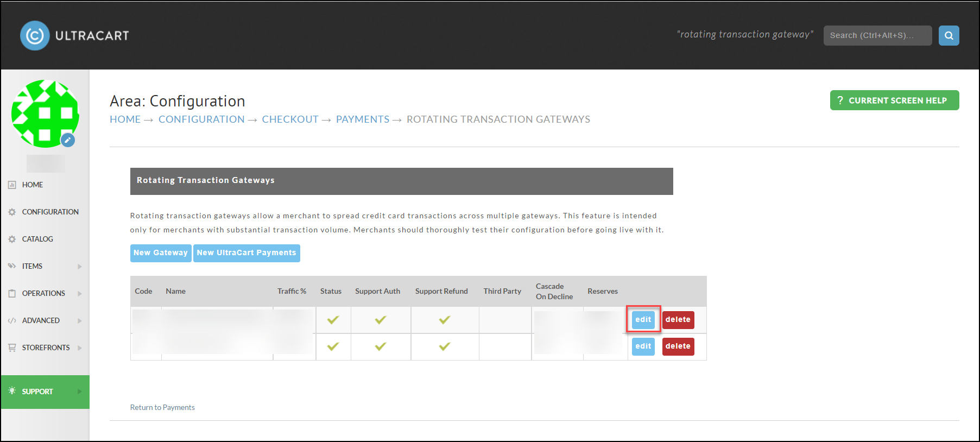Click first row Support Auth checkmark
Image resolution: width=980 pixels, height=442 pixels.
coord(381,320)
